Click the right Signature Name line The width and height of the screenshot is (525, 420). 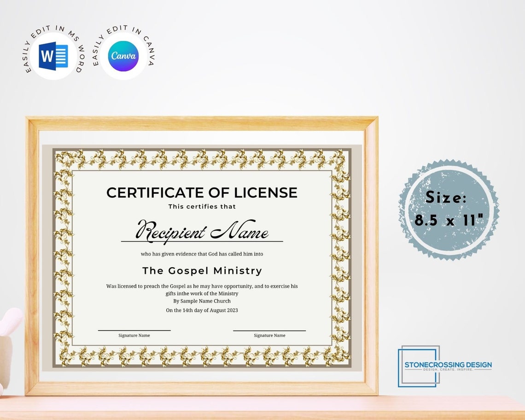tap(269, 329)
